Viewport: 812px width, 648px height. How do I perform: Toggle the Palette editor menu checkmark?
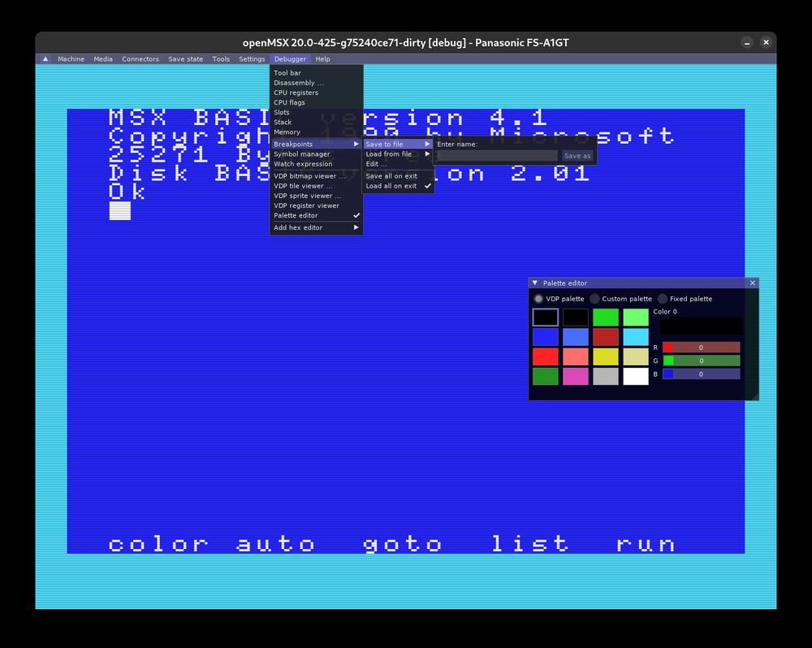(296, 214)
